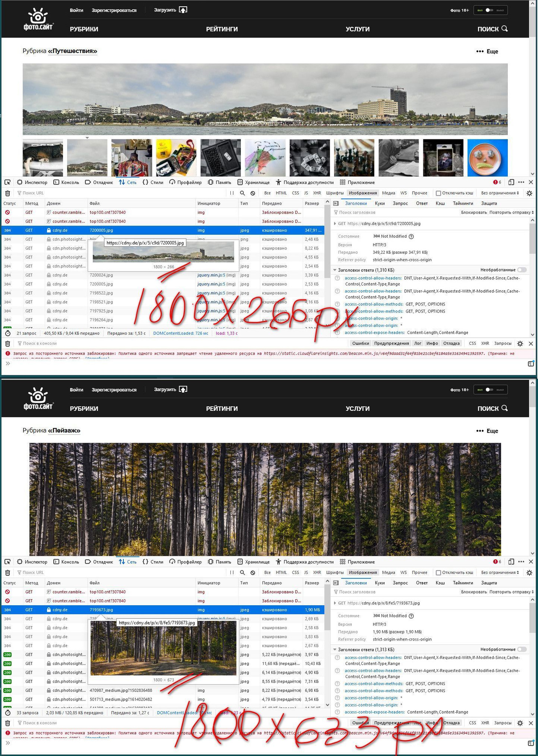Open network settings gear icon in upper DevTools

coord(529,193)
